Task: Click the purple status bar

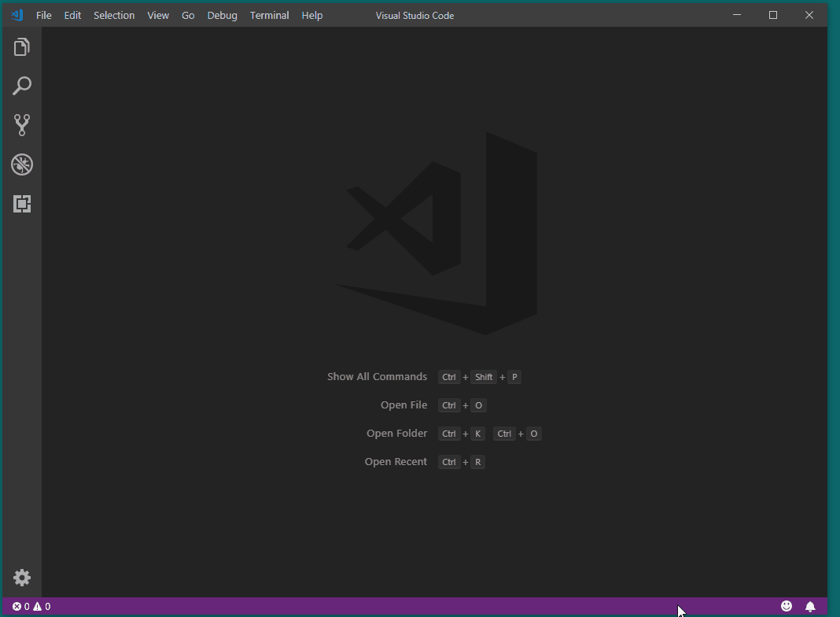Action: (x=393, y=606)
